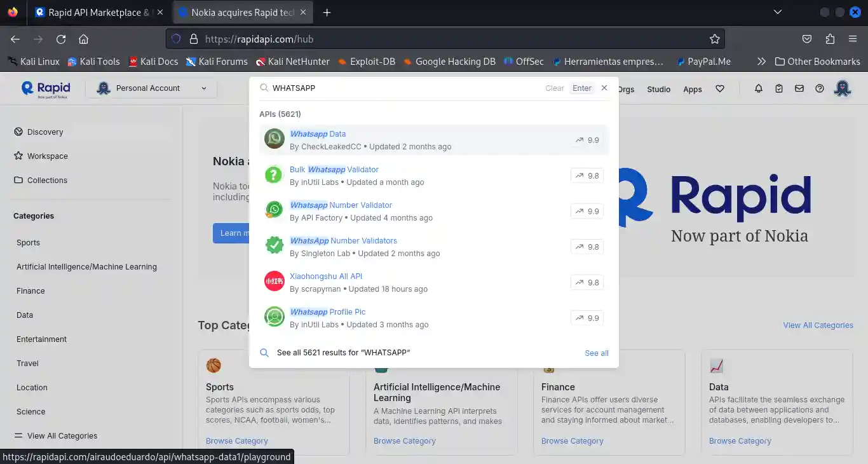Open the list all tabs dropdown
The width and height of the screenshot is (868, 464).
[x=777, y=12]
